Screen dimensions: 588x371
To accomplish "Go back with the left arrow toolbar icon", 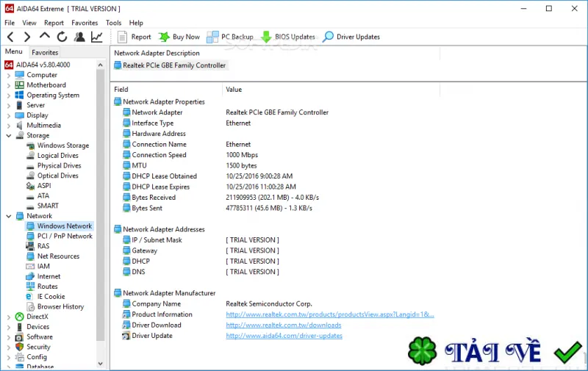I will click(x=10, y=37).
